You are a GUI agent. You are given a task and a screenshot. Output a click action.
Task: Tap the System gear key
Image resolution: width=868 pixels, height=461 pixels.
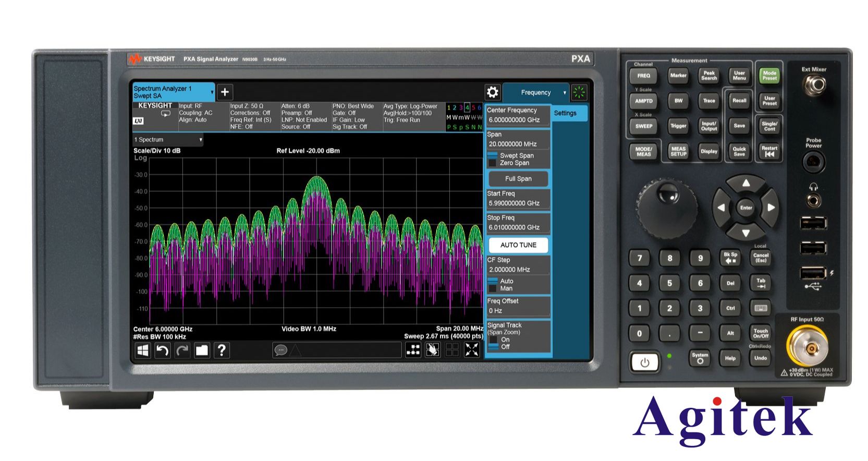[700, 358]
